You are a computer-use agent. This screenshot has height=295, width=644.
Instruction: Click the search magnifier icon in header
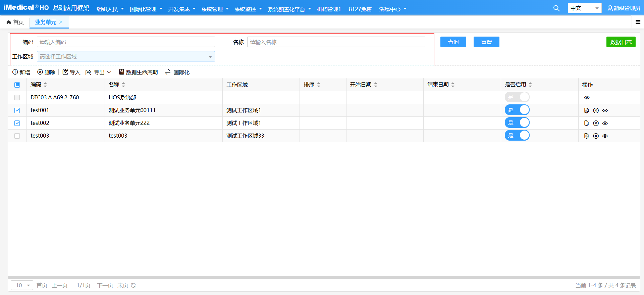coord(556,8)
